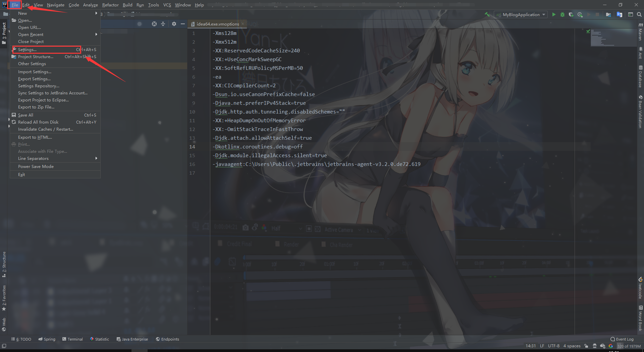
Task: Open the Terminal tool window
Action: (72, 339)
